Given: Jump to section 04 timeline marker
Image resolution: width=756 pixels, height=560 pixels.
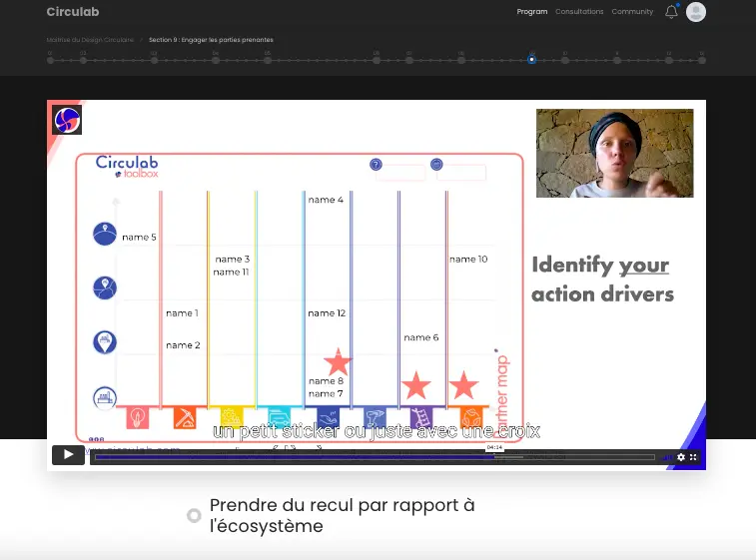Looking at the screenshot, I should (216, 60).
